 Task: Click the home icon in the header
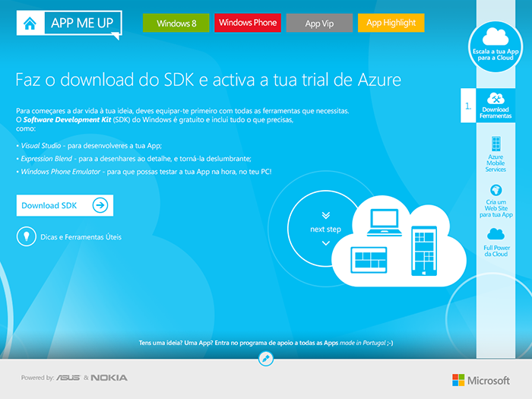coord(30,23)
